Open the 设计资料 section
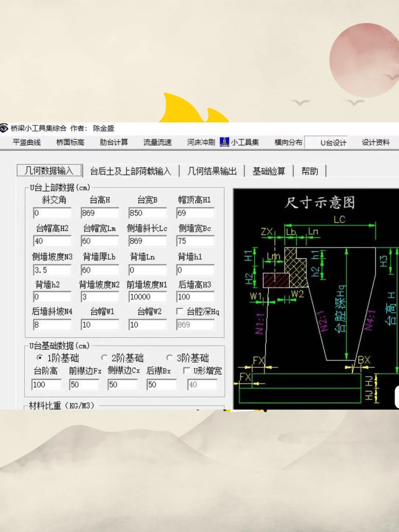 [376, 142]
